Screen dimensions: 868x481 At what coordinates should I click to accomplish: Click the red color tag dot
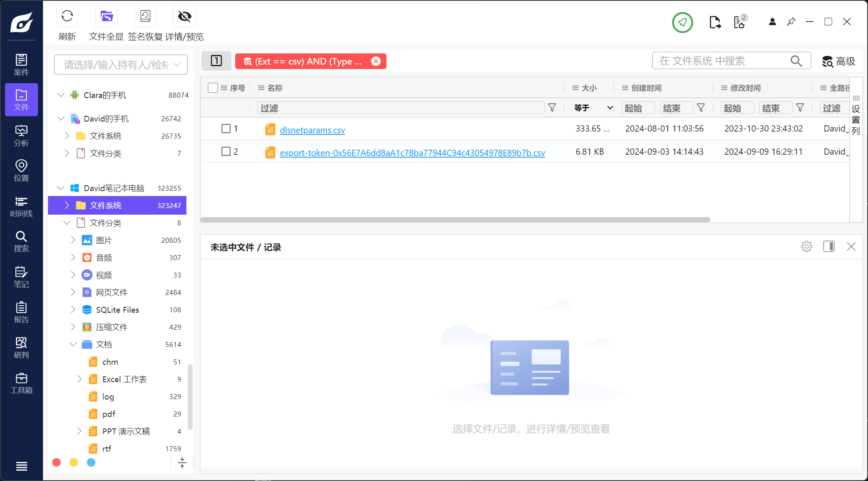pyautogui.click(x=57, y=462)
